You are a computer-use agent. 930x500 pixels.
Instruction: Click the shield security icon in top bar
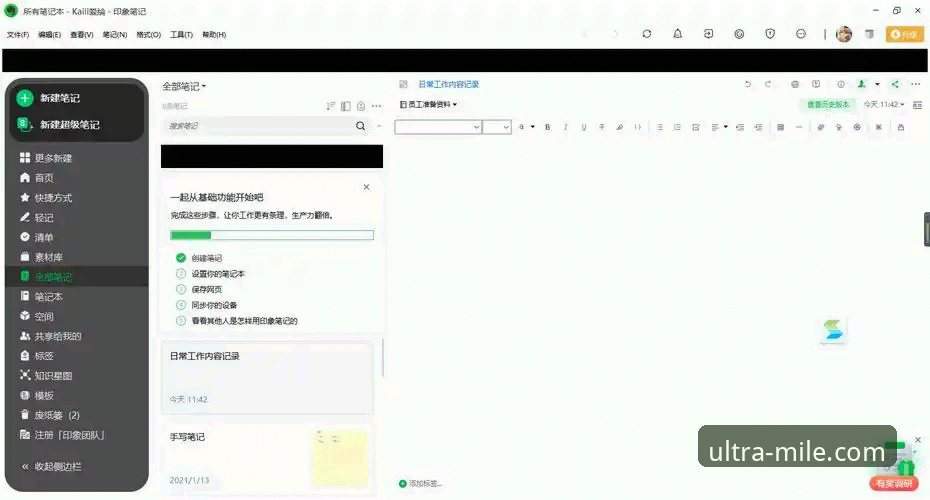point(770,34)
